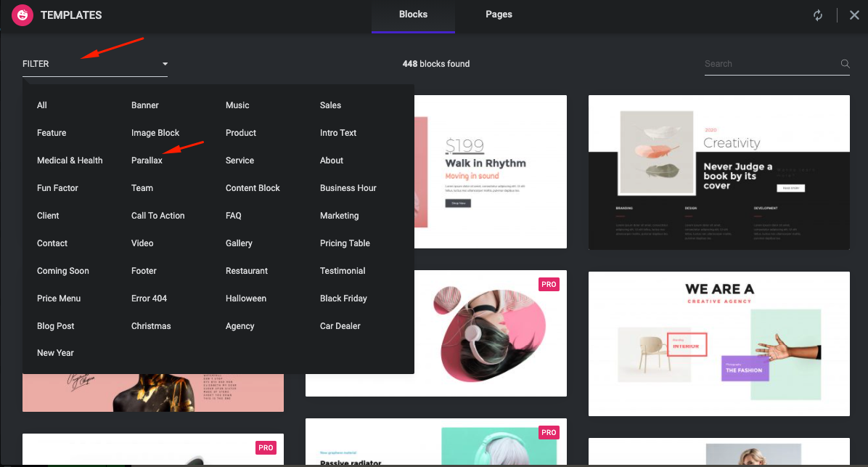Filter by About blocks

[332, 161]
